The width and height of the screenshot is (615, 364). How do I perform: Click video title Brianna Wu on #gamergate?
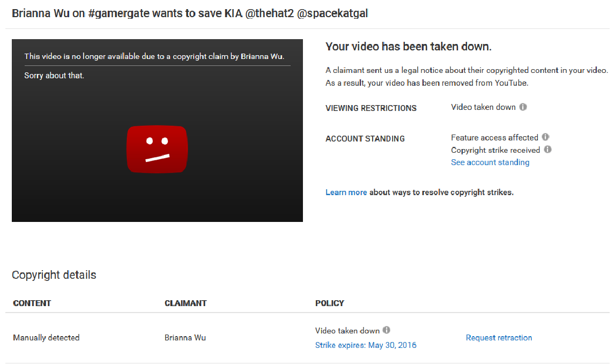pos(190,13)
